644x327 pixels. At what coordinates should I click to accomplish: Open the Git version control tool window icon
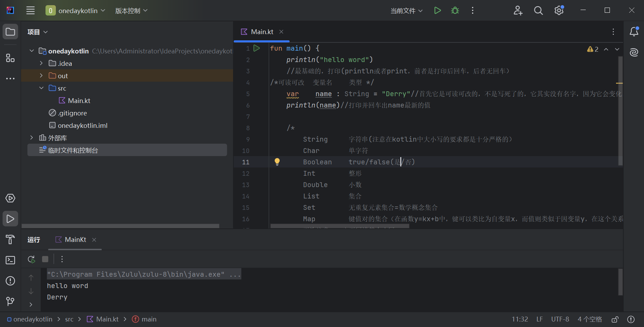tap(10, 302)
